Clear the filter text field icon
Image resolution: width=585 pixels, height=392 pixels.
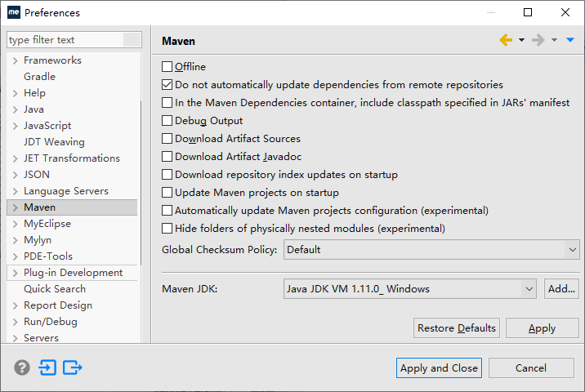[132, 40]
